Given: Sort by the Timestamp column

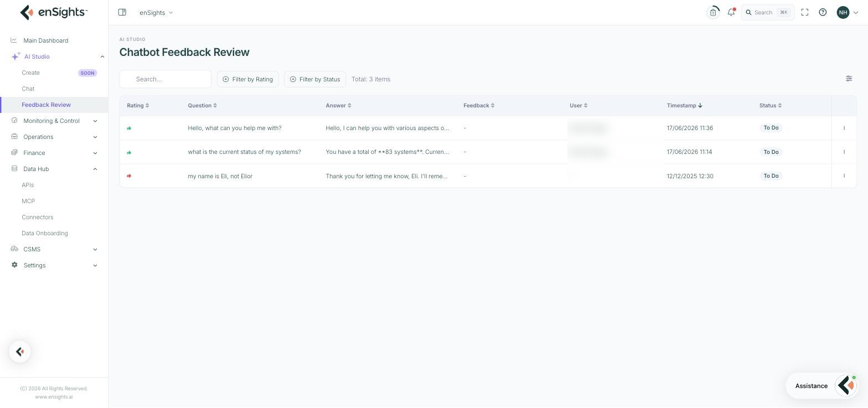Looking at the screenshot, I should pyautogui.click(x=684, y=105).
